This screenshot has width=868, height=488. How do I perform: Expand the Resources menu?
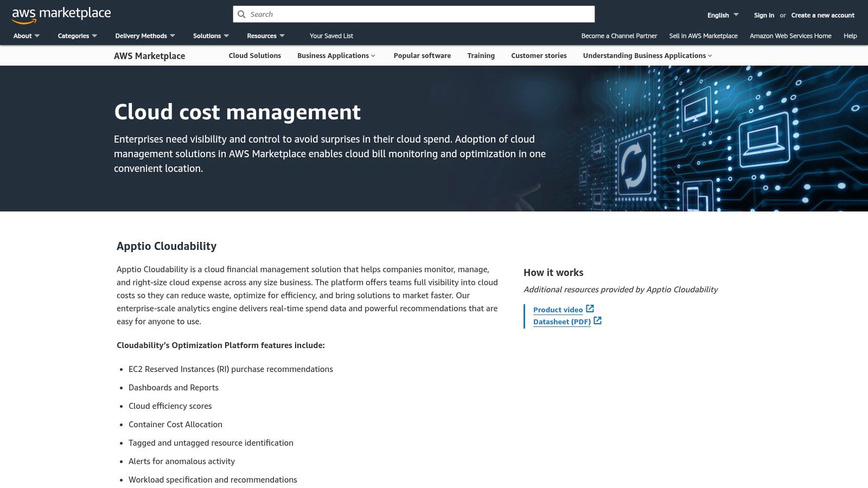(x=266, y=36)
